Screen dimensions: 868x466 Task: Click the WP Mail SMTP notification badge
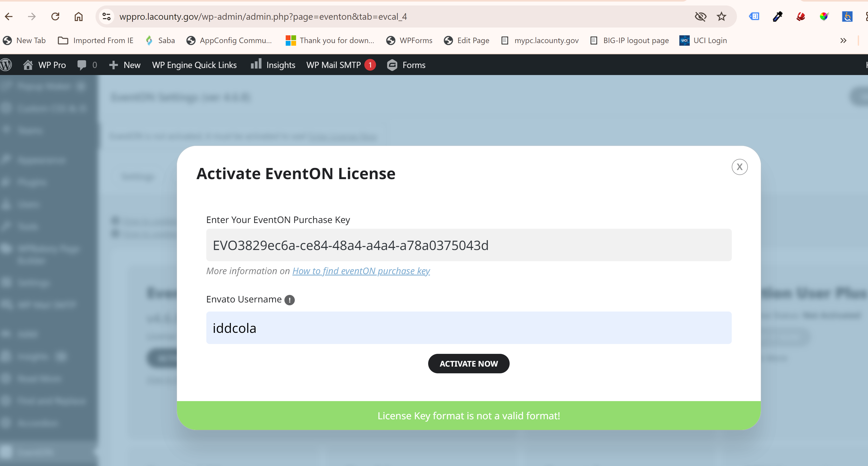coord(370,65)
